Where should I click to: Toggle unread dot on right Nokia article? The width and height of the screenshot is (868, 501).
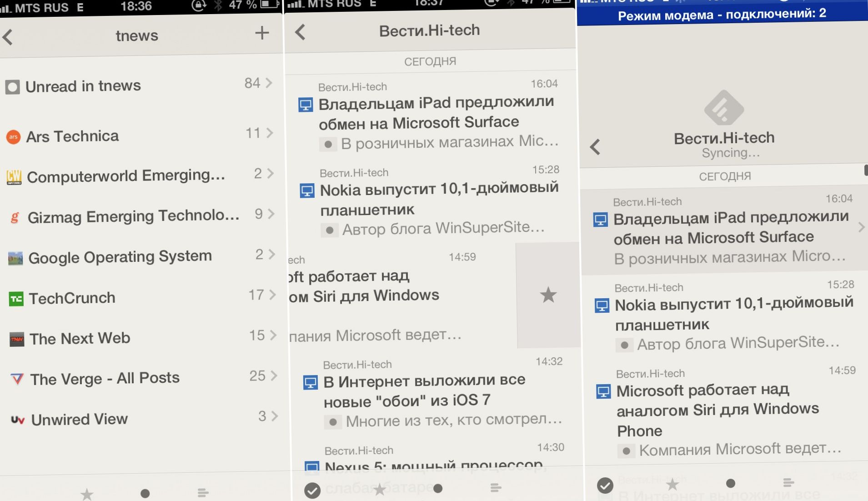point(624,346)
